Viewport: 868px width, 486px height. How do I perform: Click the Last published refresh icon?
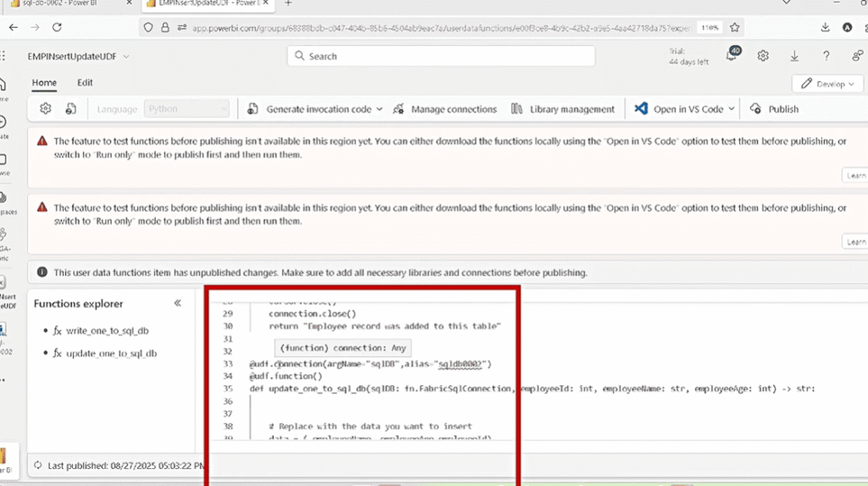37,466
